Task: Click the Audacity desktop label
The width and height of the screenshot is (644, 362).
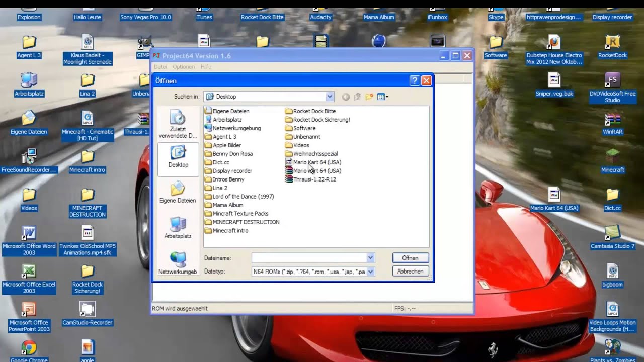Action: point(320,17)
